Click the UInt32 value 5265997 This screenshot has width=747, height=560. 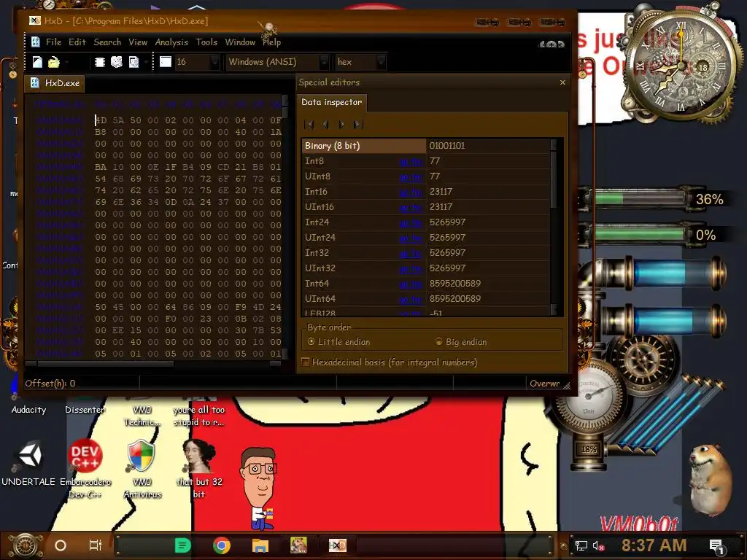(447, 268)
